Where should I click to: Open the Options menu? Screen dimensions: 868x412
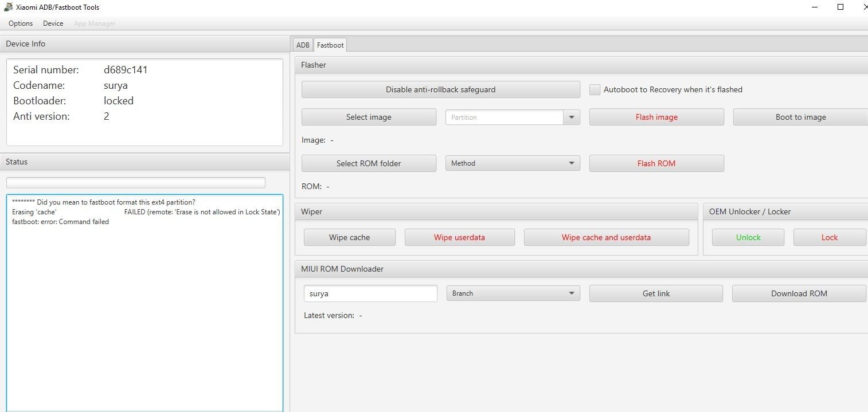pyautogui.click(x=21, y=23)
